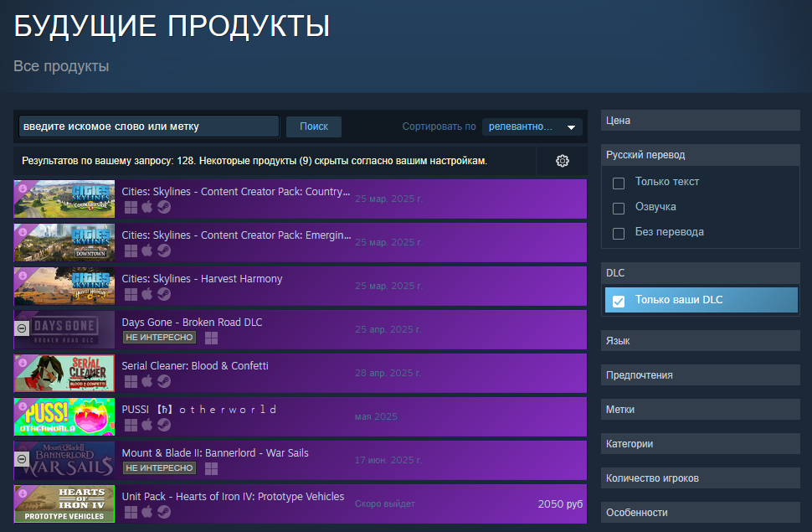This screenshot has width=812, height=532.
Task: Click Windows icon on PUSS! otherworld row
Action: point(131,426)
